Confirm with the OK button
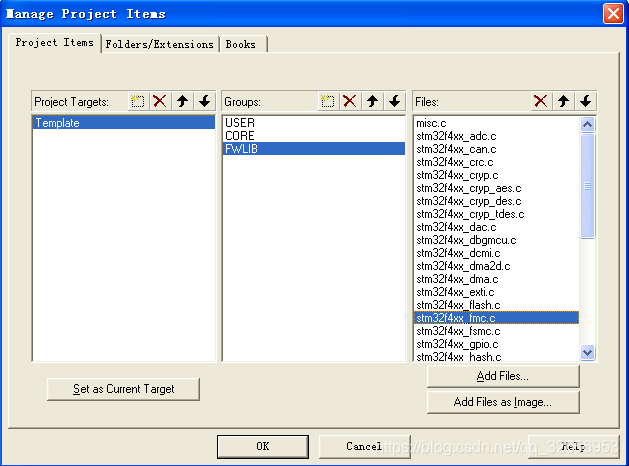 point(263,446)
